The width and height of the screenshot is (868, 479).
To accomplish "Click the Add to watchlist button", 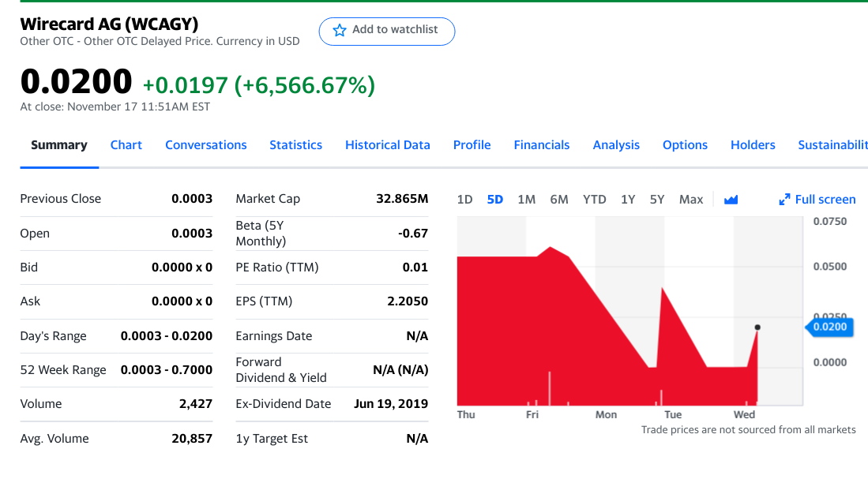I will [386, 32].
